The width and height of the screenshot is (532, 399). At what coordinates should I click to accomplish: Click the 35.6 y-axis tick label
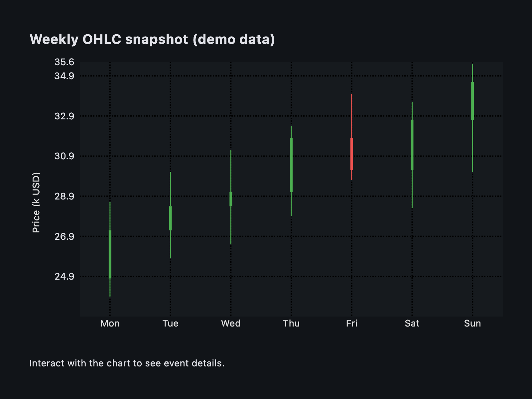click(x=64, y=62)
